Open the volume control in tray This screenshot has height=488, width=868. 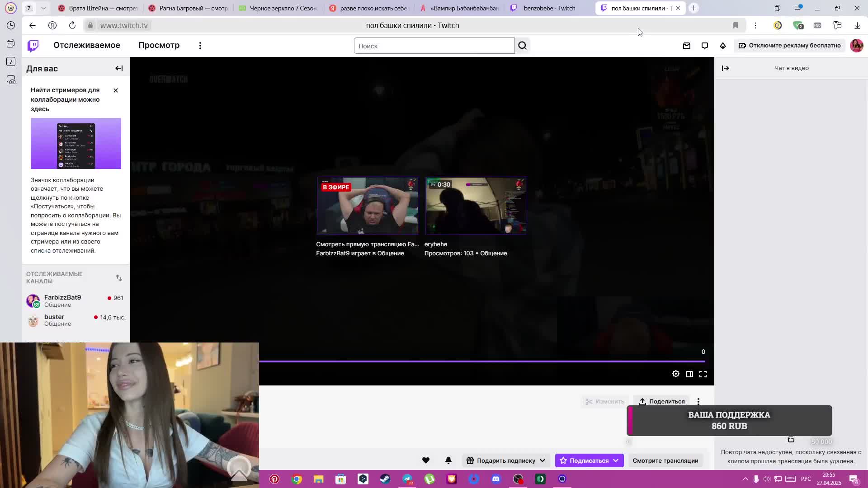(767, 479)
